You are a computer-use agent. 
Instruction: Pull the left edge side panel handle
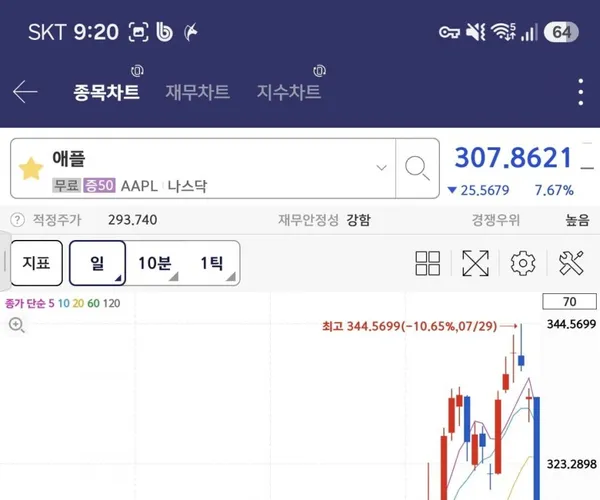point(4,261)
